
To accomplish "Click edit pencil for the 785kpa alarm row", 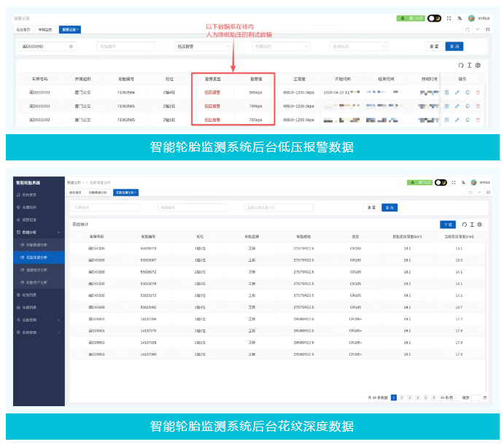I will click(x=457, y=120).
